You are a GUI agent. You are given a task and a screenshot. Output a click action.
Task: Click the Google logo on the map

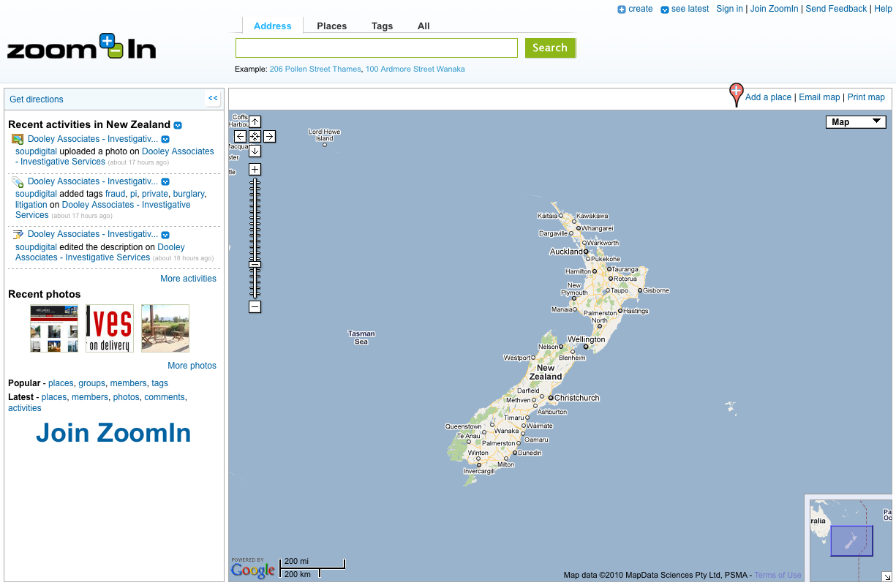(x=253, y=568)
